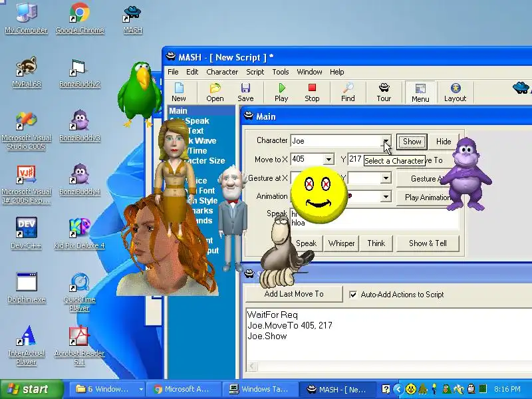Screen dimensions: 532x399
Task: Launch the Tour from the toolbar
Action: click(x=384, y=92)
